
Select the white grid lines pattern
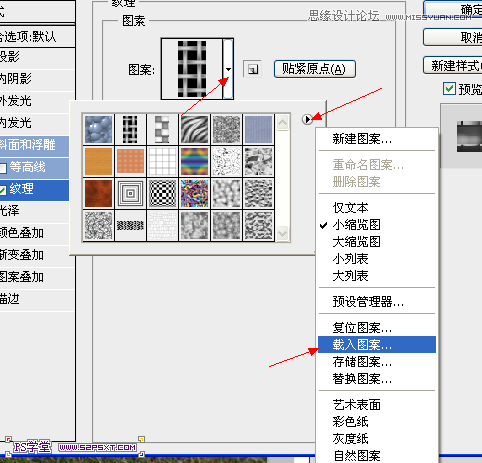pyautogui.click(x=162, y=162)
